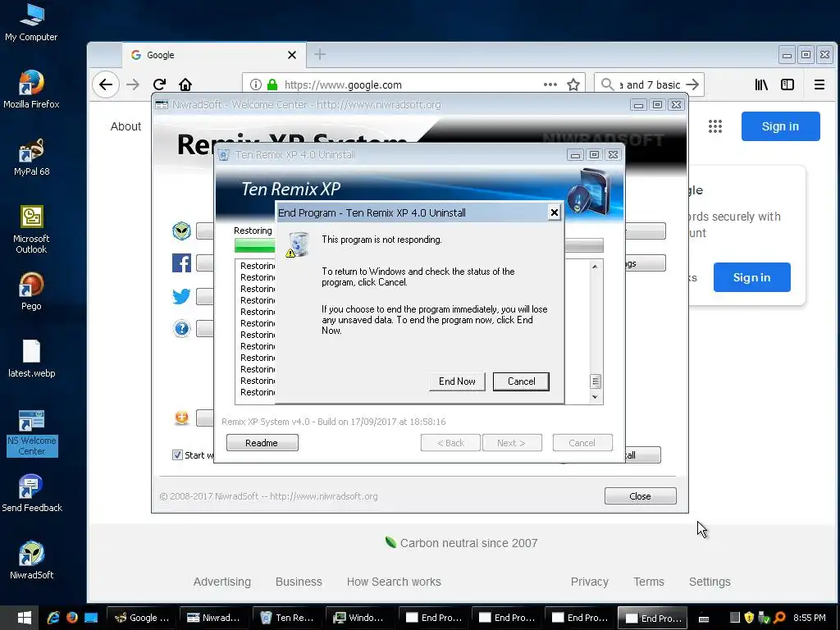
Task: Toggle the Start with Windows checkbox
Action: coord(177,454)
